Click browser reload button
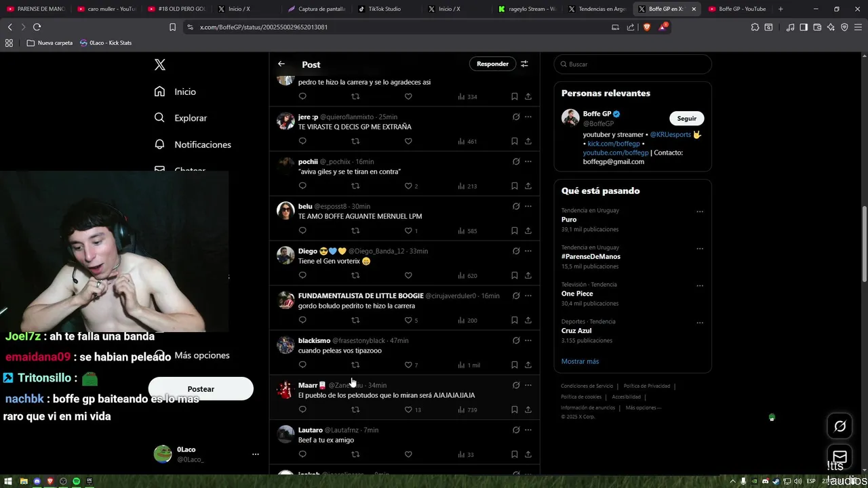This screenshot has height=488, width=868. coord(37,27)
